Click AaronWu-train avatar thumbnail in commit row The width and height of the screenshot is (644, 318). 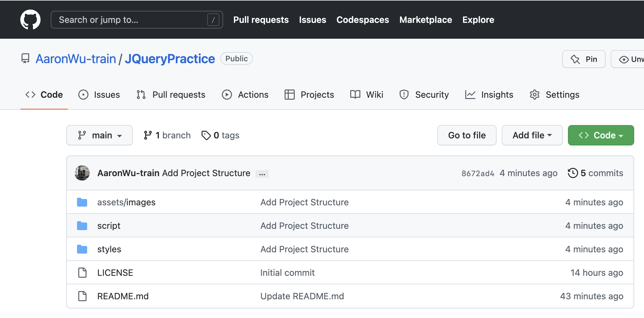(x=82, y=173)
